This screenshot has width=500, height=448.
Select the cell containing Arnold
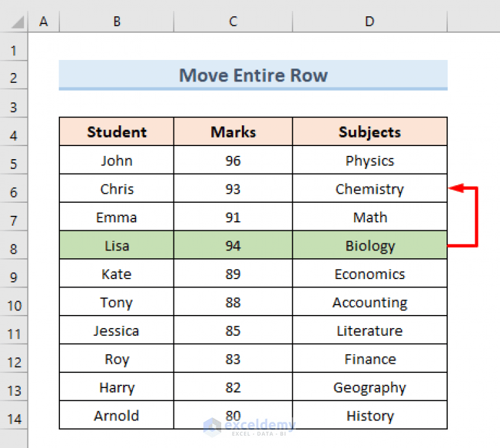coord(117,415)
